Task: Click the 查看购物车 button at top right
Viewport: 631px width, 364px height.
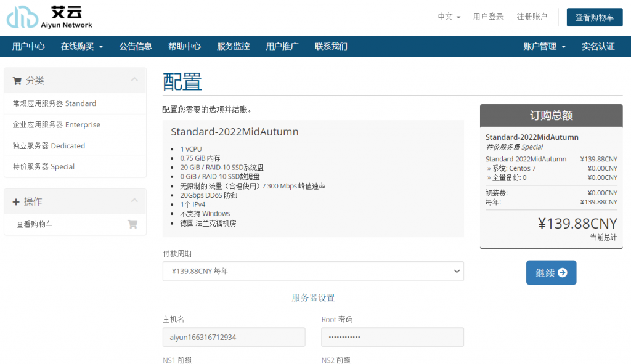Action: 594,17
